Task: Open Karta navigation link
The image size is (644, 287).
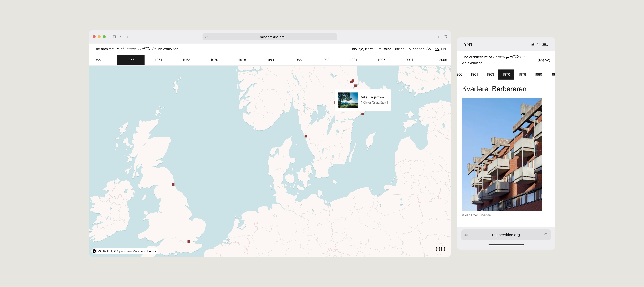Action: tap(370, 49)
